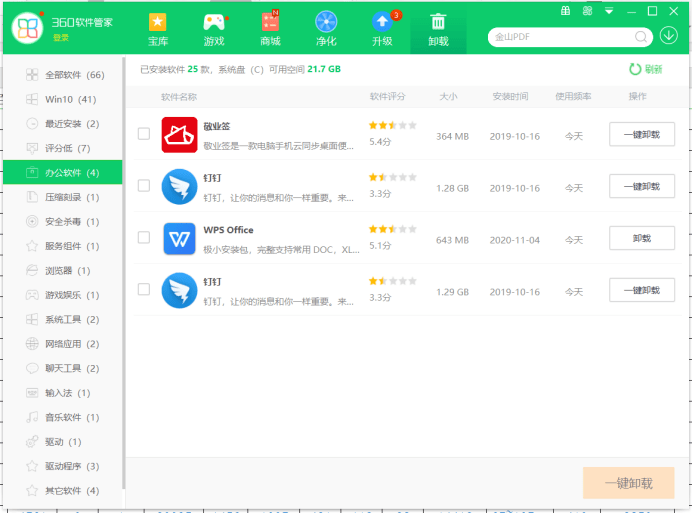Click the 360软件管家 logo icon
The image size is (692, 513).
27,28
